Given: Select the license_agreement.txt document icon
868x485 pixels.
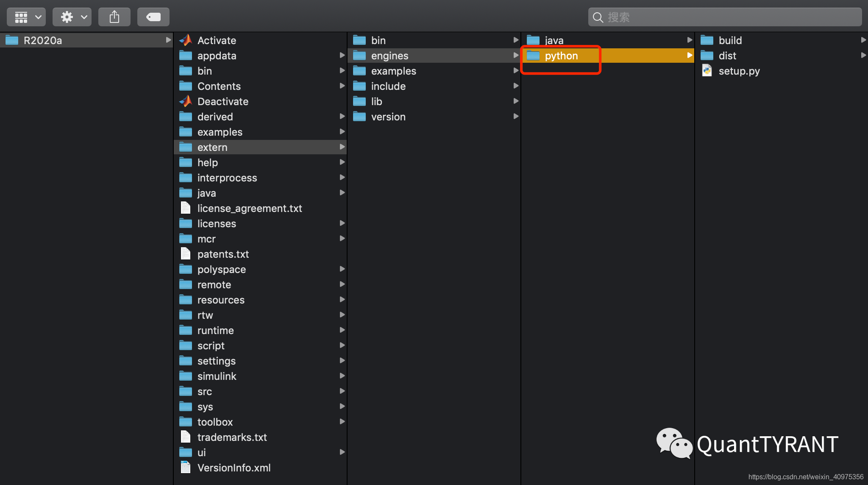Looking at the screenshot, I should click(186, 208).
